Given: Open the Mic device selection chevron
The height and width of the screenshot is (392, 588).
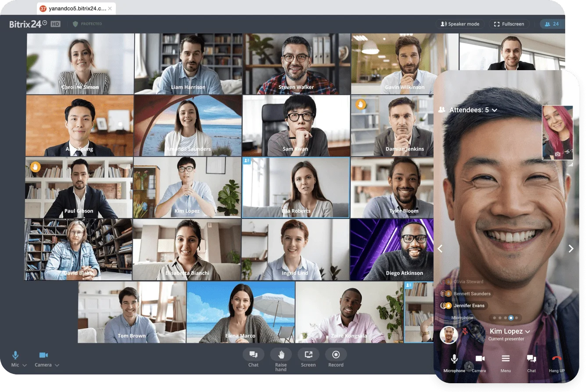Looking at the screenshot, I should (x=24, y=364).
